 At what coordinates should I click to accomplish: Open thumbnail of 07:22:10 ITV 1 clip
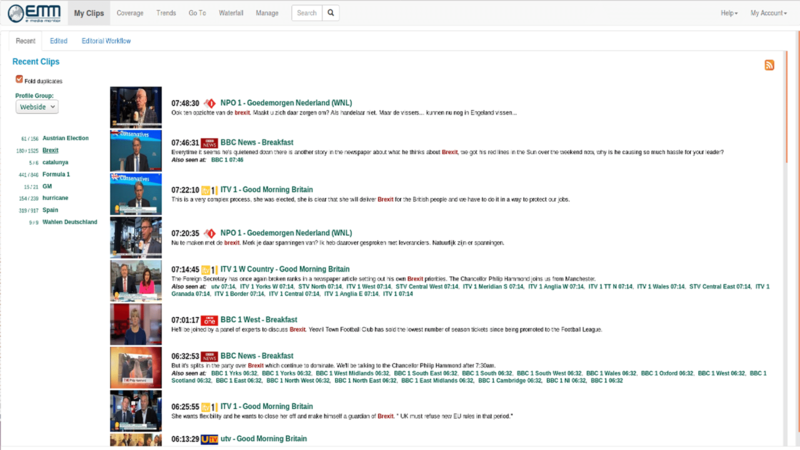136,194
